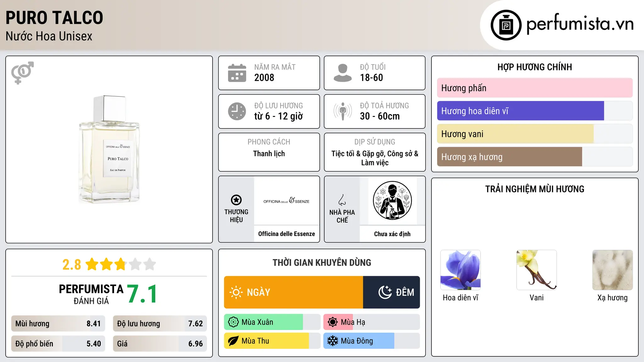Screen dimensions: 644x362
Task: Click the star badge icon above Thương hiệu
Action: pyautogui.click(x=236, y=200)
